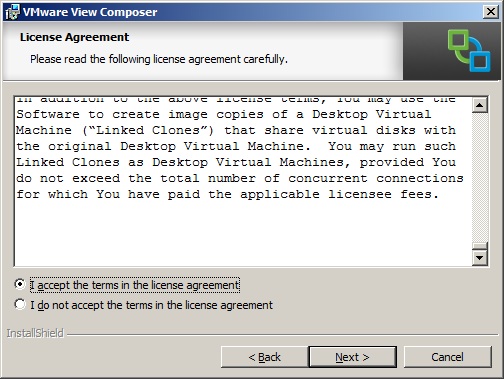The image size is (504, 379).
Task: Close the VMware View Composer dialog
Action: click(x=491, y=12)
